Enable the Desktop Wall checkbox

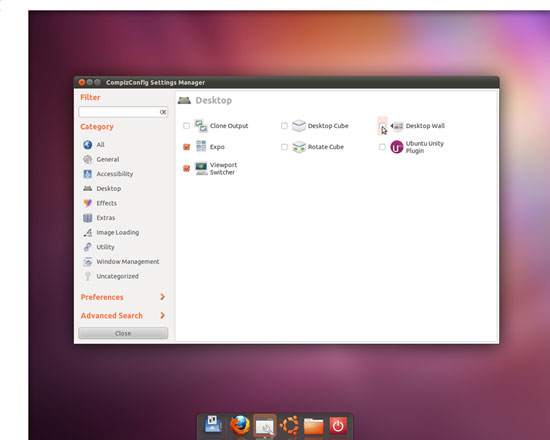point(382,126)
